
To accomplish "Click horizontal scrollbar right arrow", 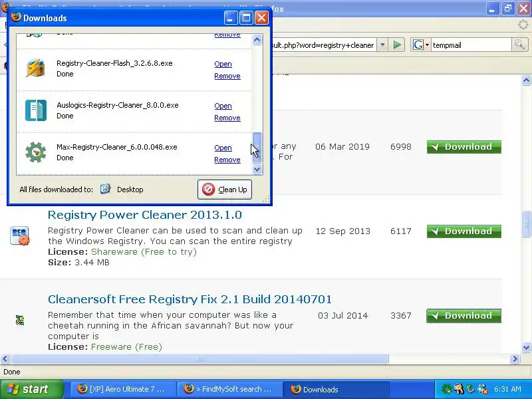I will tap(515, 358).
